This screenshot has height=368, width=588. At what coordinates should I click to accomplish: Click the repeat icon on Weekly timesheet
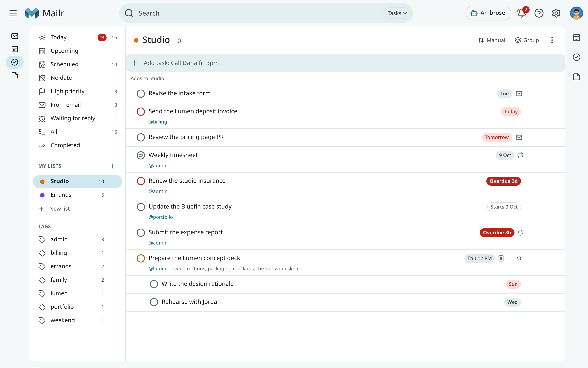(x=520, y=155)
